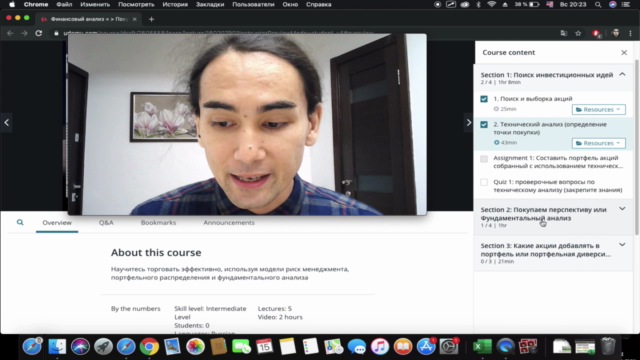This screenshot has height=360, width=640.
Task: Open Quiz 1: проверочные вопросы
Action: click(x=558, y=186)
